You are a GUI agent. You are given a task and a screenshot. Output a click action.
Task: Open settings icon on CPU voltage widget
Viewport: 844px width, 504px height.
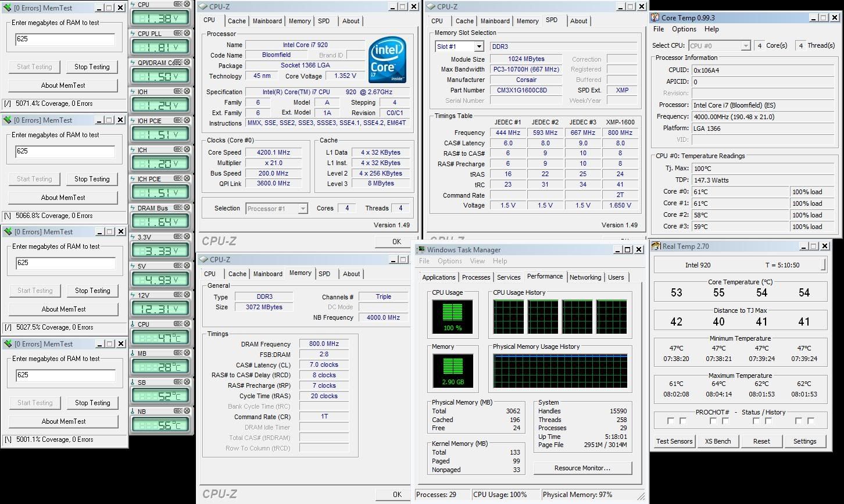click(178, 4)
